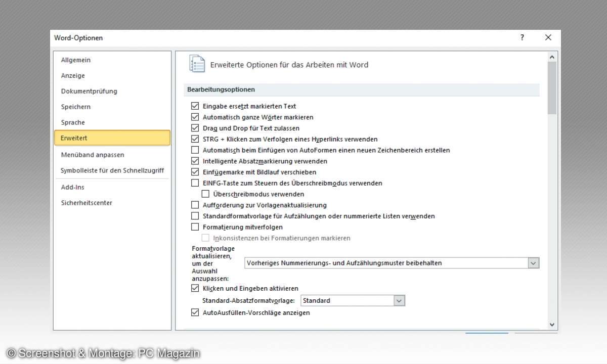
Task: Click the vertical scrollbar thumb
Action: [x=552, y=88]
